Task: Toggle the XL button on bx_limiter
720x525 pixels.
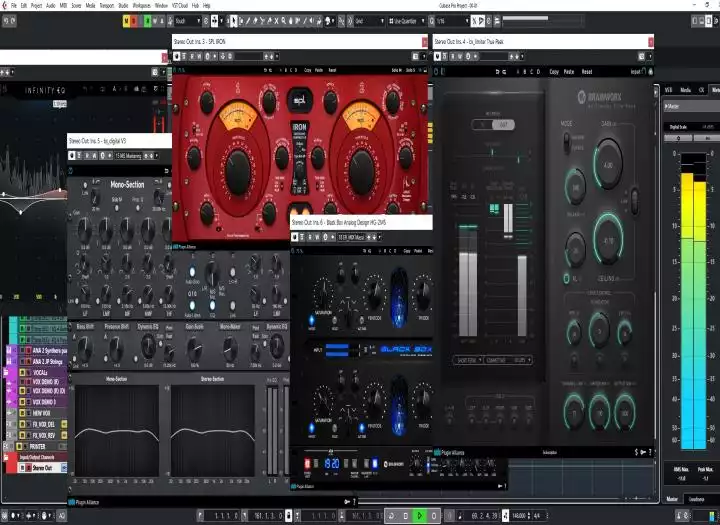Action: point(567,278)
